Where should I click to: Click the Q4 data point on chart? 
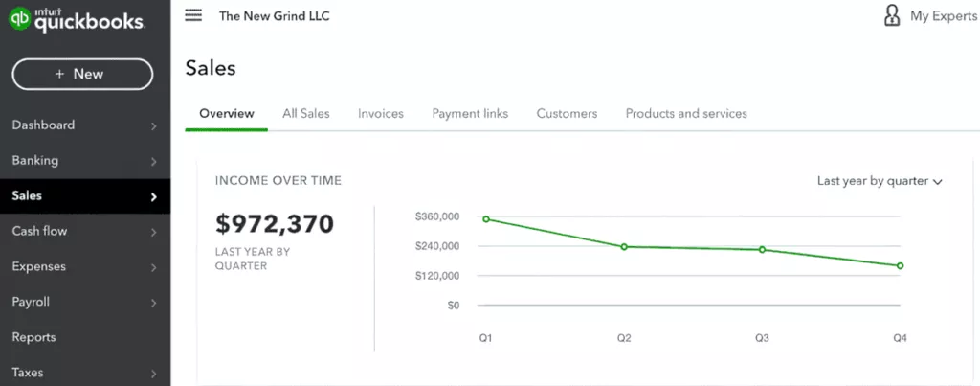[900, 266]
